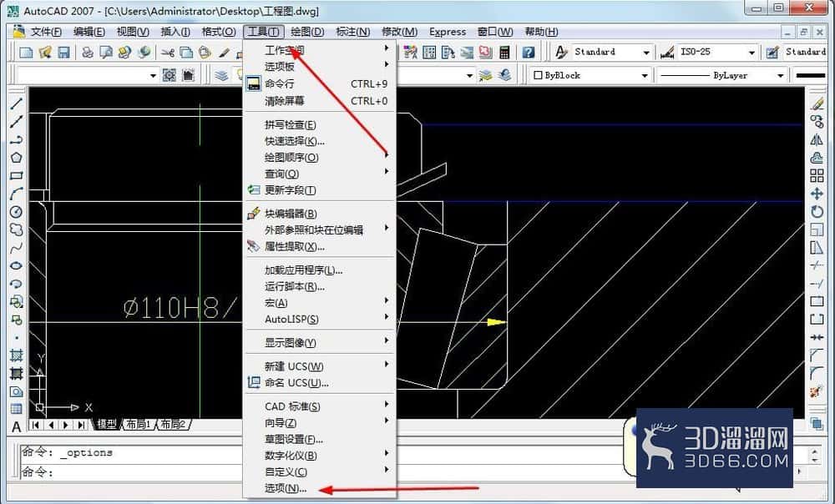Click the Plot printer icon
This screenshot has width=835, height=504.
coord(88,53)
